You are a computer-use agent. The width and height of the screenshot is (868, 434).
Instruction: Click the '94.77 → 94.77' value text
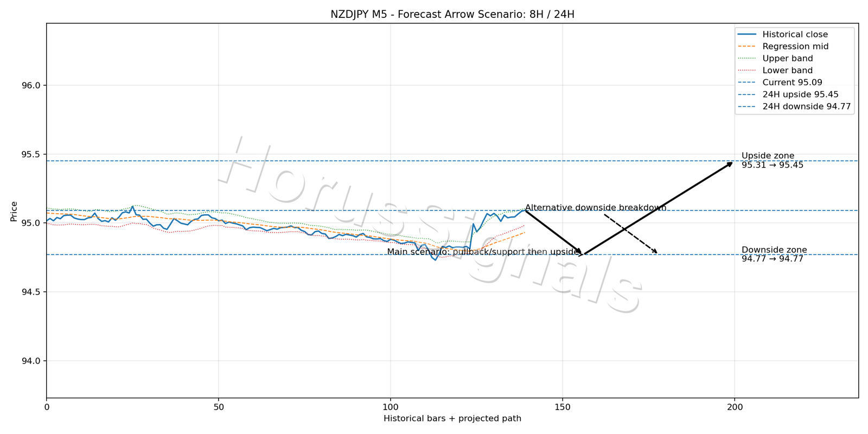(x=773, y=259)
